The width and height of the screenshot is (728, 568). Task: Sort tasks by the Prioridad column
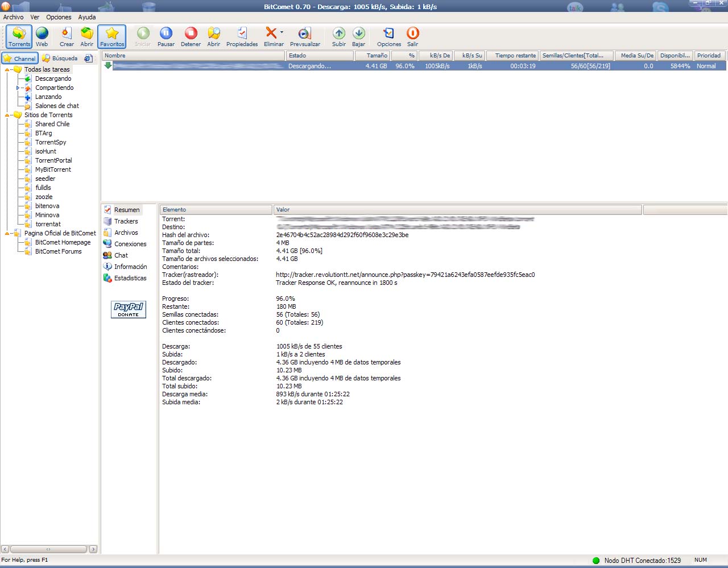[x=710, y=56]
